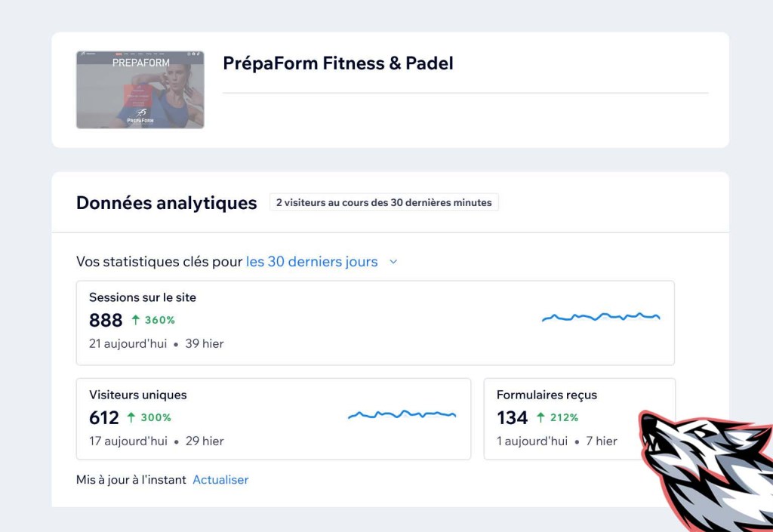Expand the chevron next to the date range

pos(393,262)
